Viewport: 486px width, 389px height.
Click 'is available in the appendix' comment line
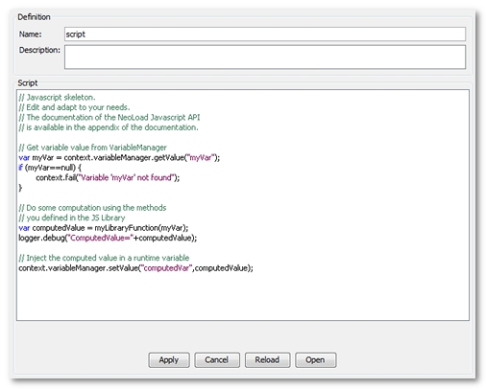coord(108,127)
